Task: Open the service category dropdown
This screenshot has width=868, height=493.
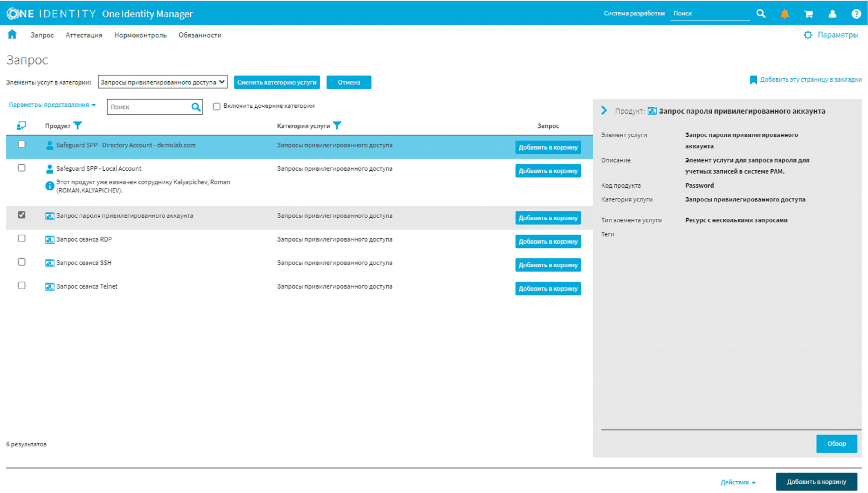Action: [162, 82]
